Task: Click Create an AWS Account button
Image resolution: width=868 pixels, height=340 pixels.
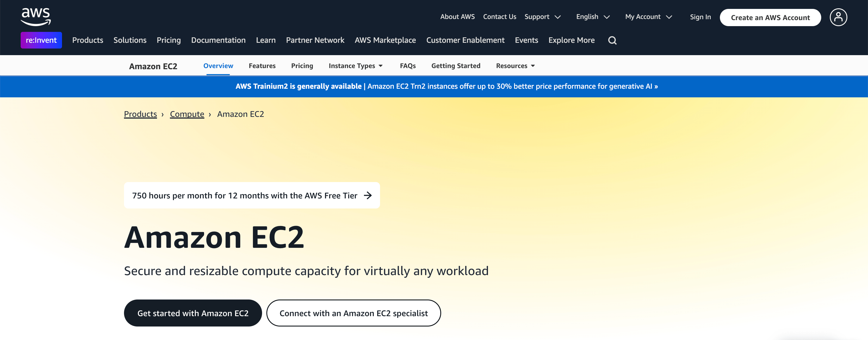Action: click(x=770, y=18)
